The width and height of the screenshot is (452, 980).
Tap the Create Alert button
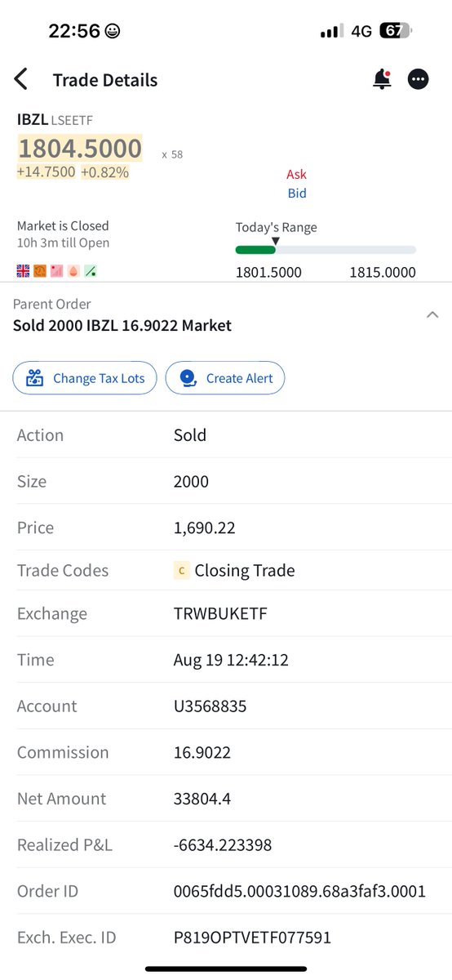(225, 378)
